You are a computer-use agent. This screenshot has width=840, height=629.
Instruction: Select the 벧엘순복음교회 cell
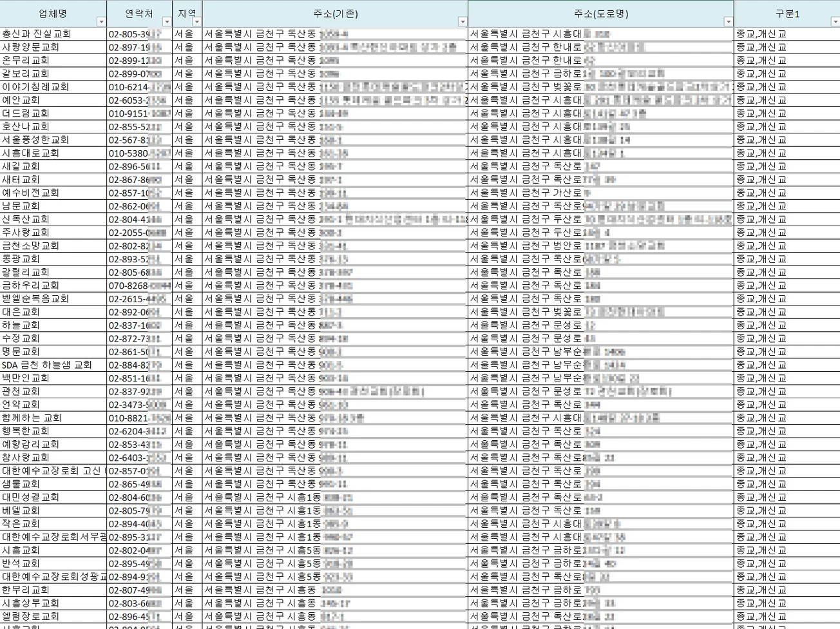(53, 298)
